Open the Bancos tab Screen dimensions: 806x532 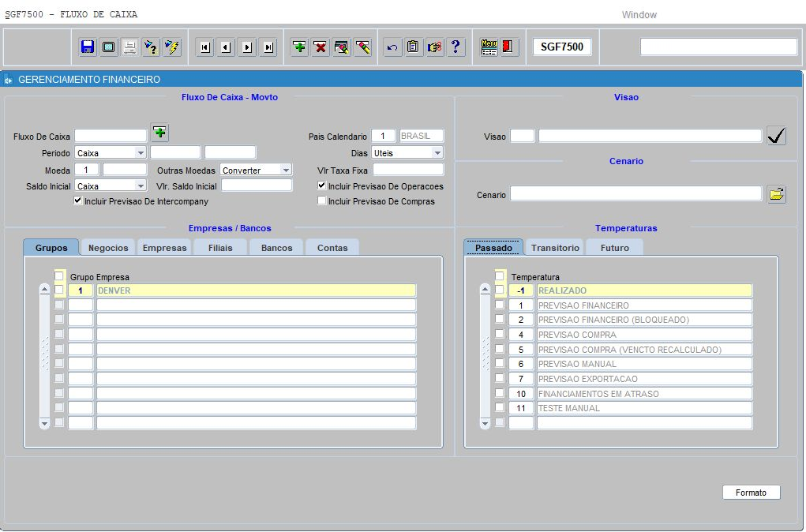[x=276, y=248]
